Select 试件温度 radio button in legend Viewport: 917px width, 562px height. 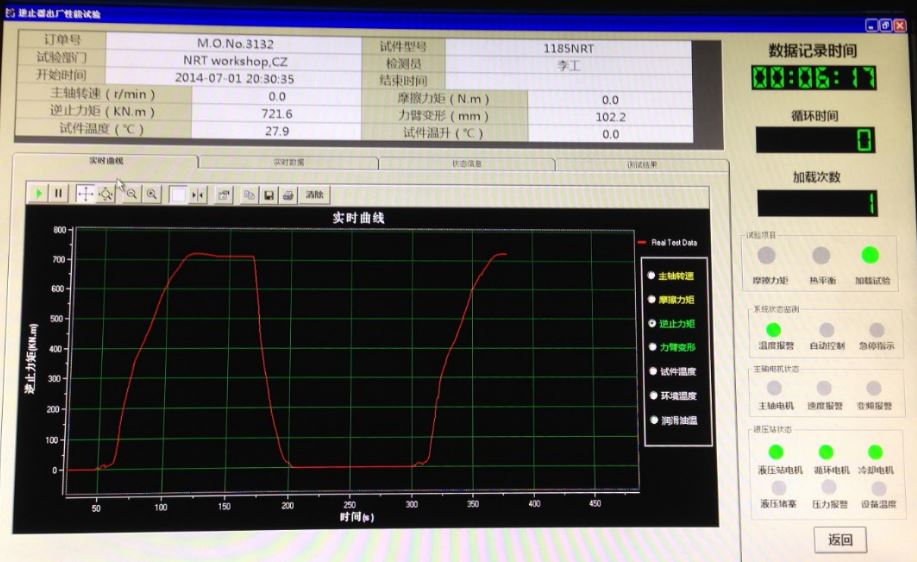pyautogui.click(x=652, y=371)
